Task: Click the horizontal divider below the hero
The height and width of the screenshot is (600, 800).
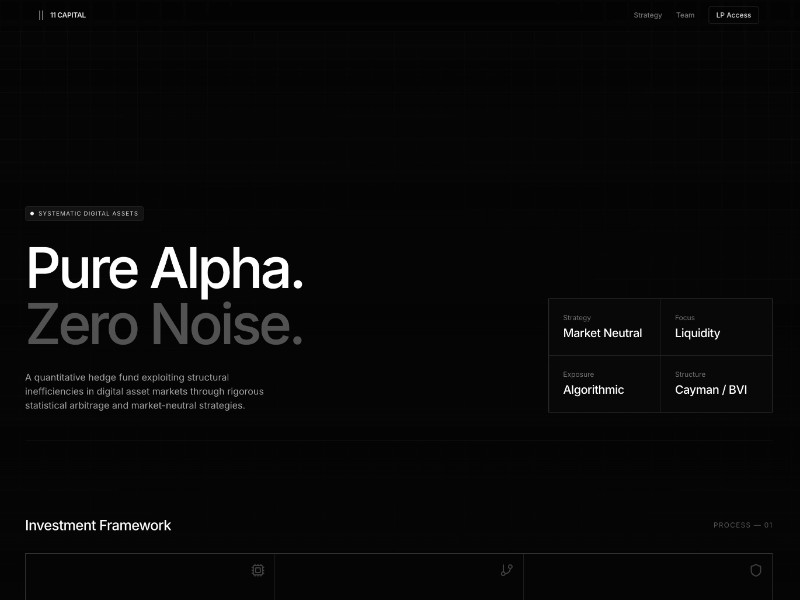Action: pyautogui.click(x=399, y=440)
